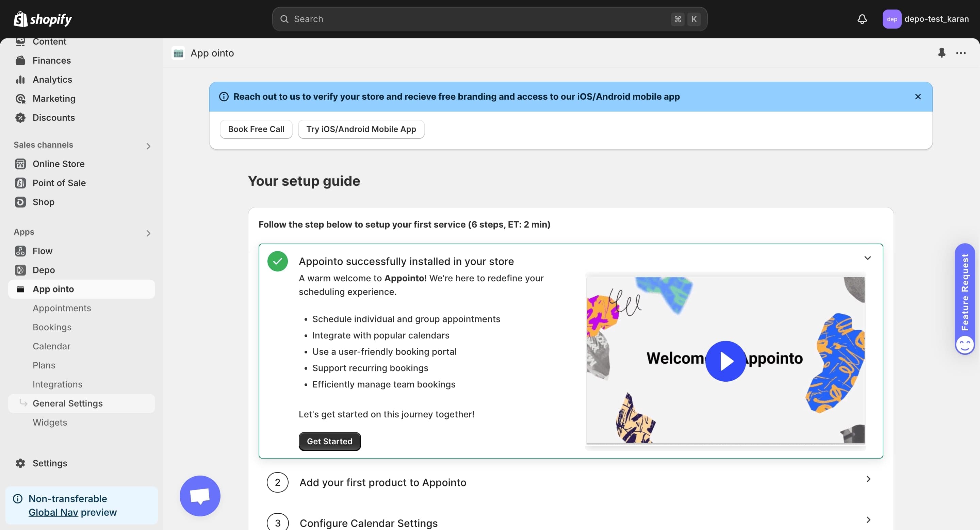Open the notifications bell

point(862,19)
